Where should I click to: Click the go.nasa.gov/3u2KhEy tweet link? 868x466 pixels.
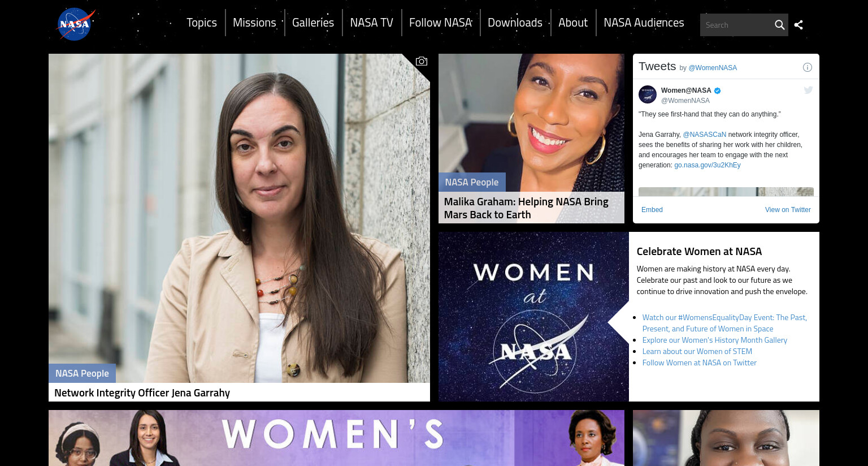click(708, 165)
